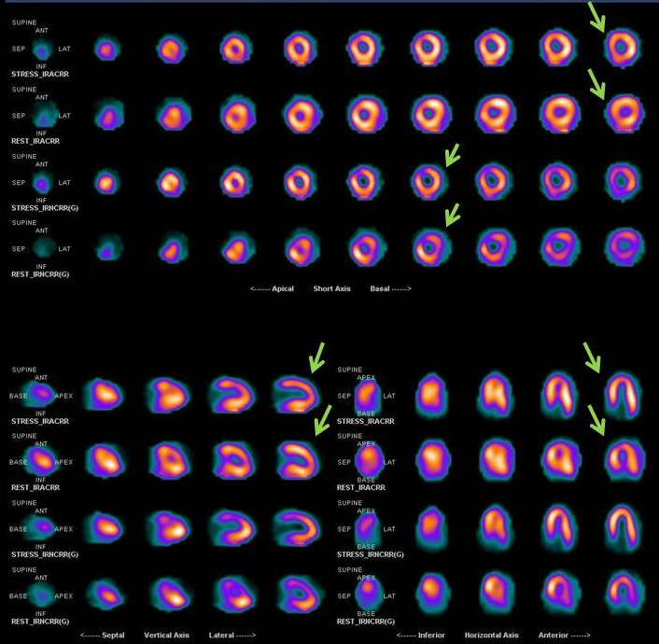Click the '<------ Septal' direction label
This screenshot has width=659, height=644.
(102, 636)
